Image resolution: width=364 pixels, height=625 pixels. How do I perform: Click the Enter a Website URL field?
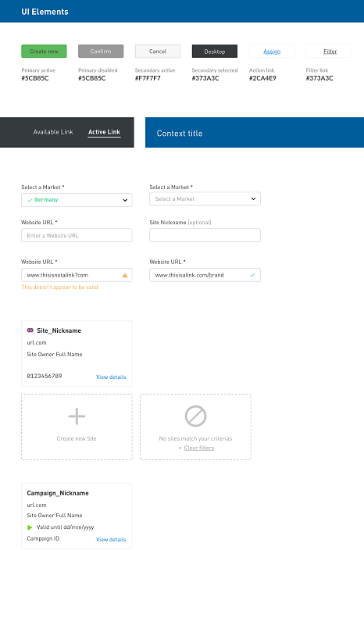[77, 236]
